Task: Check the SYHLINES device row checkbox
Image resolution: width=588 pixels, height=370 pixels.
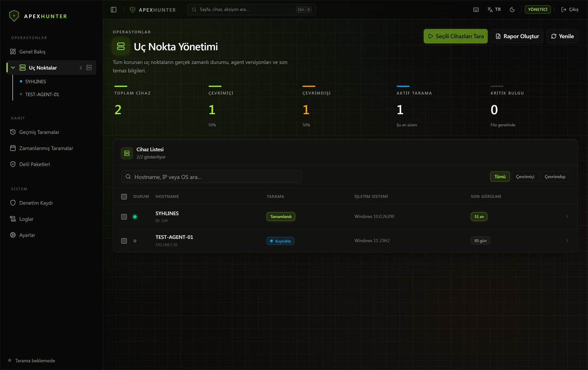Action: point(124,217)
